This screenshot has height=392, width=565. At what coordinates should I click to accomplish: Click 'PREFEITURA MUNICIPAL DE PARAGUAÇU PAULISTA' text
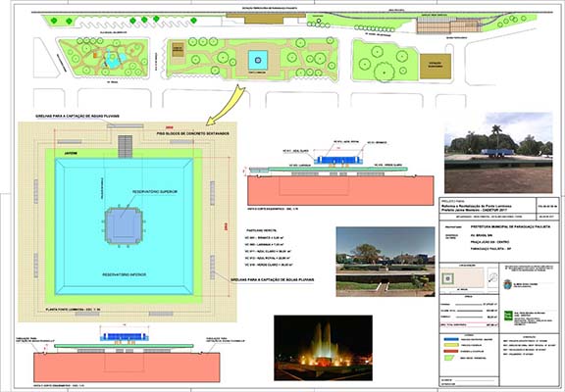(x=510, y=227)
